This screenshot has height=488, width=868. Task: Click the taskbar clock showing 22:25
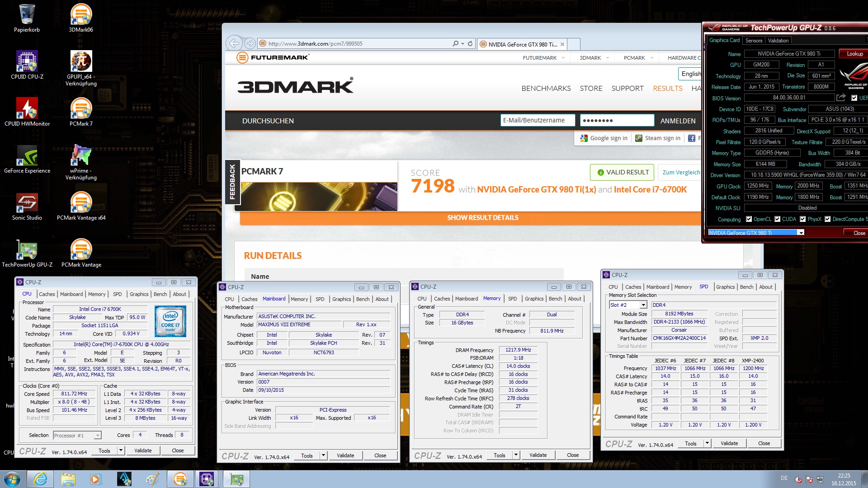pyautogui.click(x=844, y=479)
